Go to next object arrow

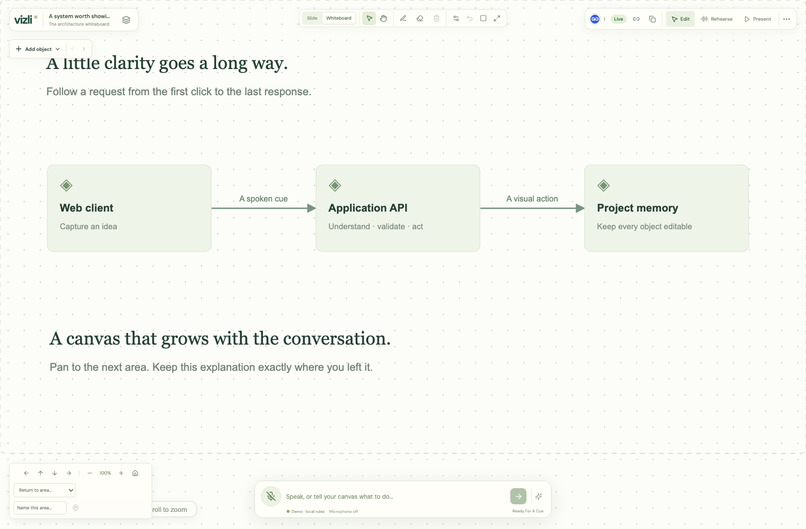click(84, 49)
